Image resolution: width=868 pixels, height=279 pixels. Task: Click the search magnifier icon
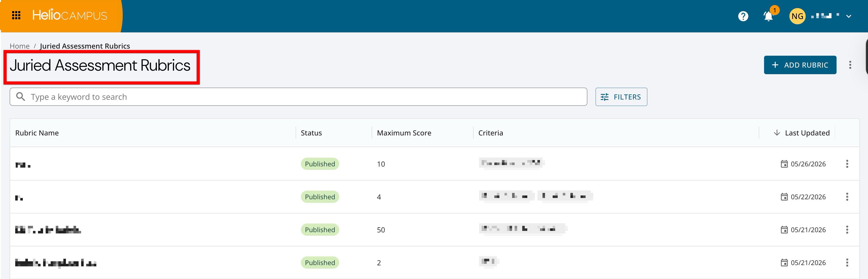click(x=21, y=97)
